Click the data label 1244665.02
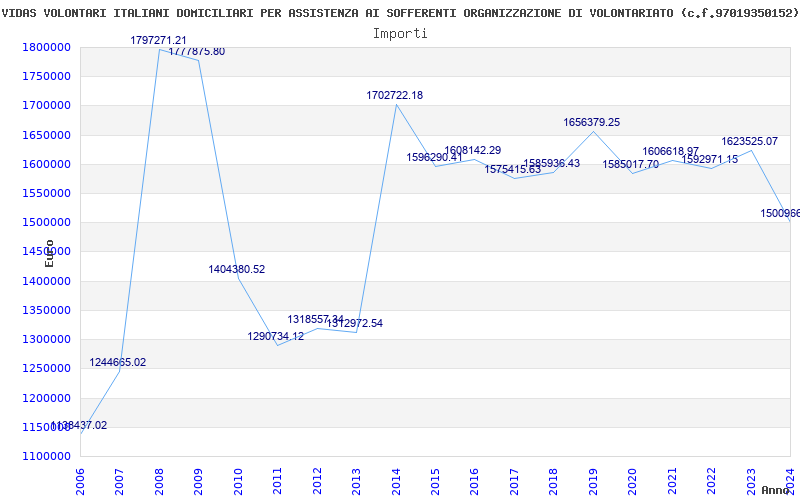 [118, 362]
